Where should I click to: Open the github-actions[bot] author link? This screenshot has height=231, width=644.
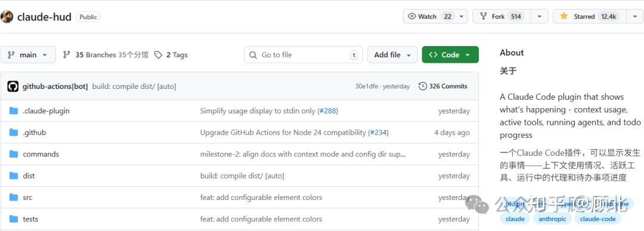[55, 87]
